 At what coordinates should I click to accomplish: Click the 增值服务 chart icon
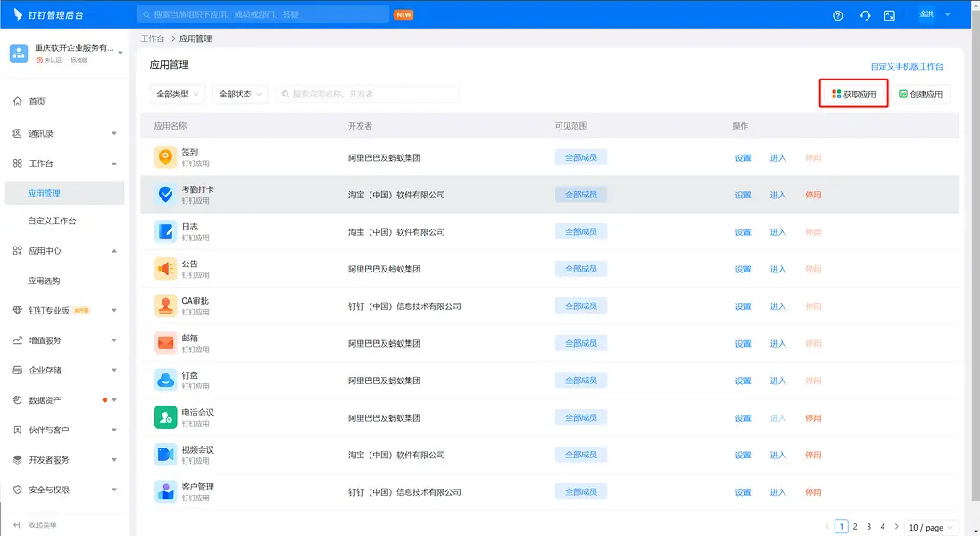pos(18,340)
